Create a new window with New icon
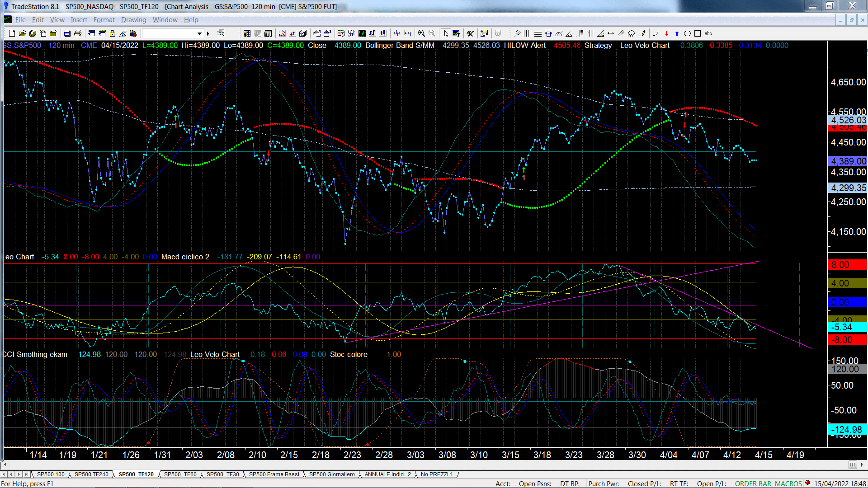Image resolution: width=868 pixels, height=488 pixels. tap(12, 33)
